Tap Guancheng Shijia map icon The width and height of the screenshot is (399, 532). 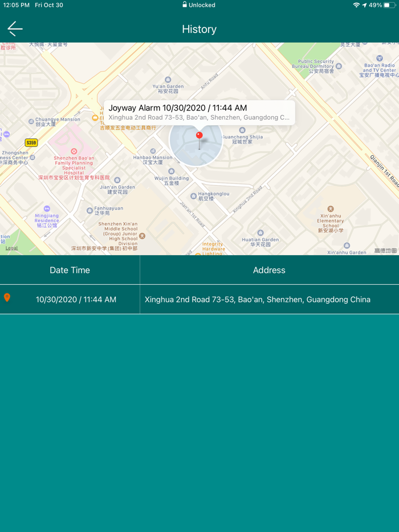(x=242, y=130)
